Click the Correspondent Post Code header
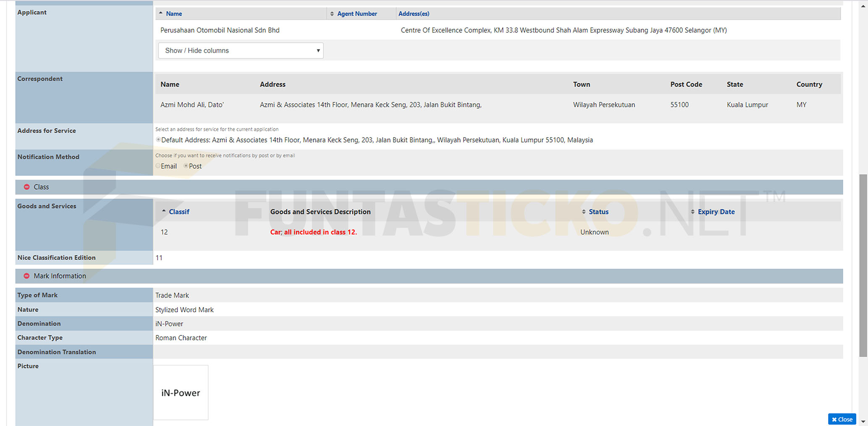This screenshot has height=426, width=868. 686,84
